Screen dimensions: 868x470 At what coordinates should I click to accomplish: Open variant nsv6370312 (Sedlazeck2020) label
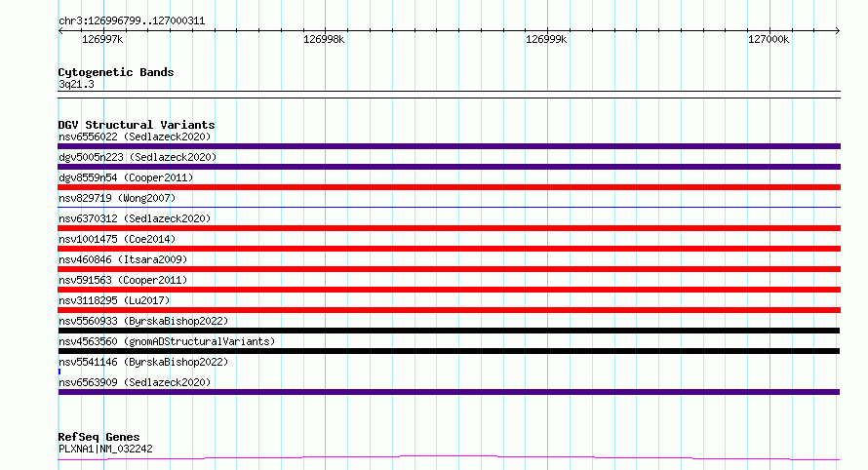point(135,218)
